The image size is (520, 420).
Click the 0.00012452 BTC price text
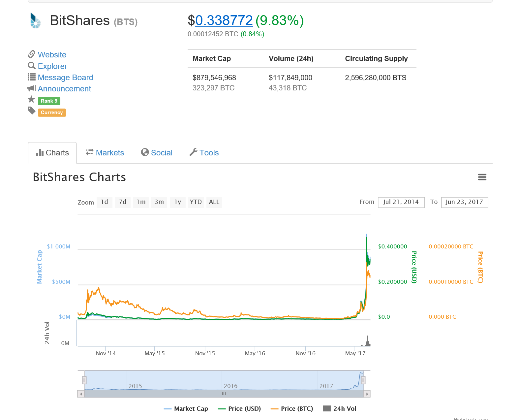click(213, 34)
